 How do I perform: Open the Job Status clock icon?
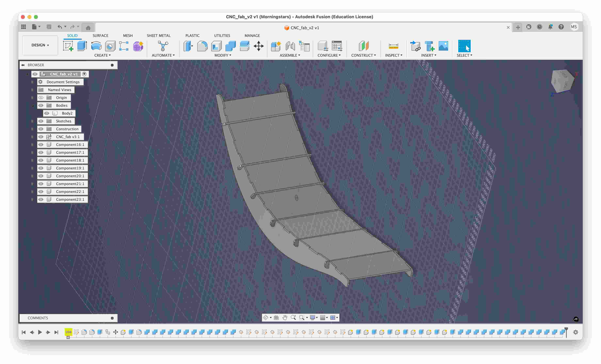[539, 27]
